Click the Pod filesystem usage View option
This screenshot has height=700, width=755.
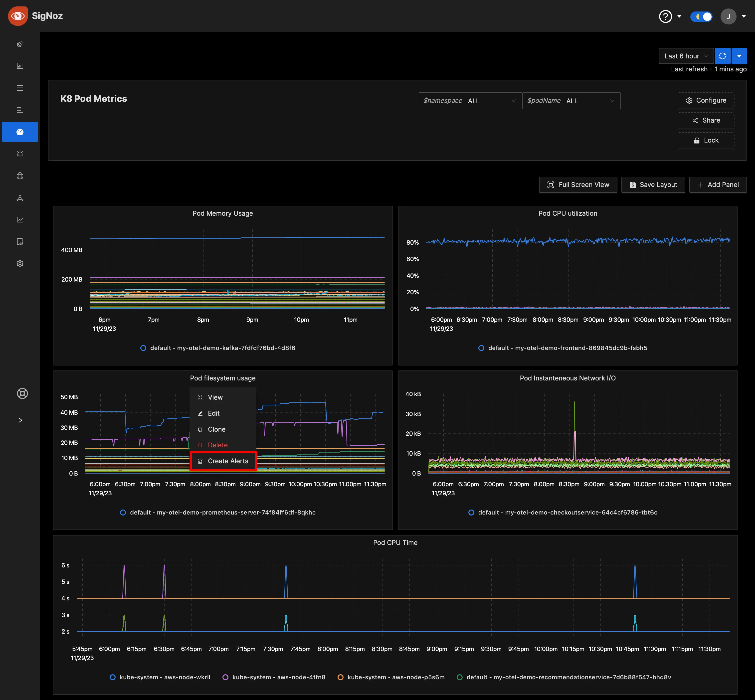215,397
